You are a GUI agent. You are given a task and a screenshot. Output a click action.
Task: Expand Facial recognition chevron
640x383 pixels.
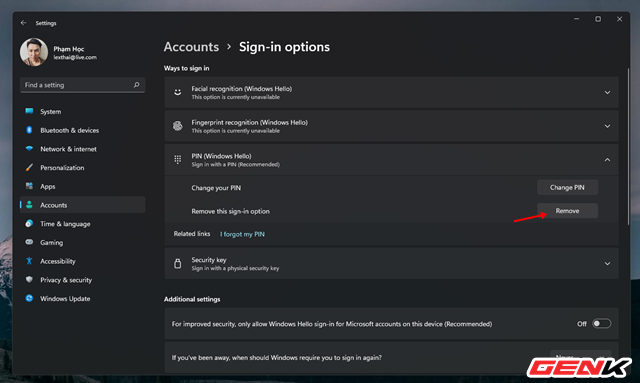tap(607, 93)
